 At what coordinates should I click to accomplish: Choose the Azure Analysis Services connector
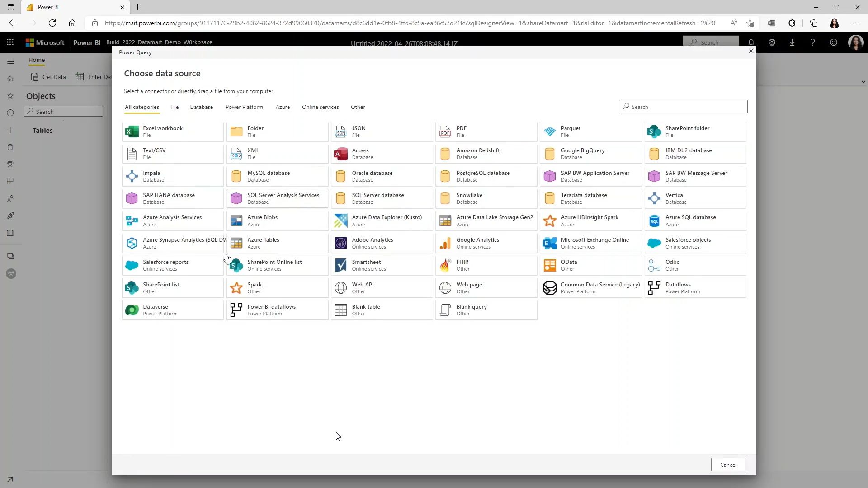tap(173, 221)
